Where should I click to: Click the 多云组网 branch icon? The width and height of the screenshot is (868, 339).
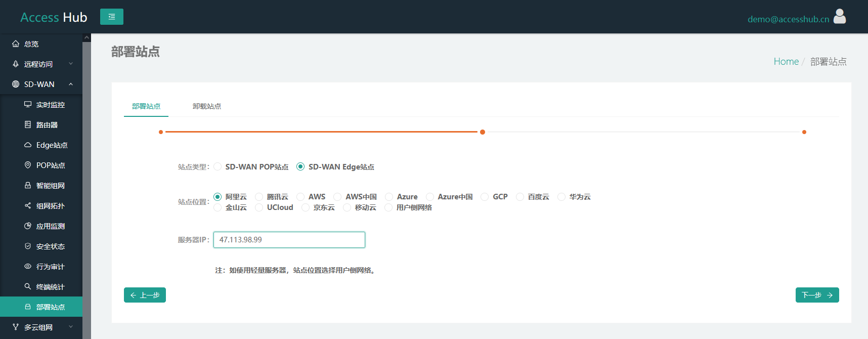[x=16, y=327]
